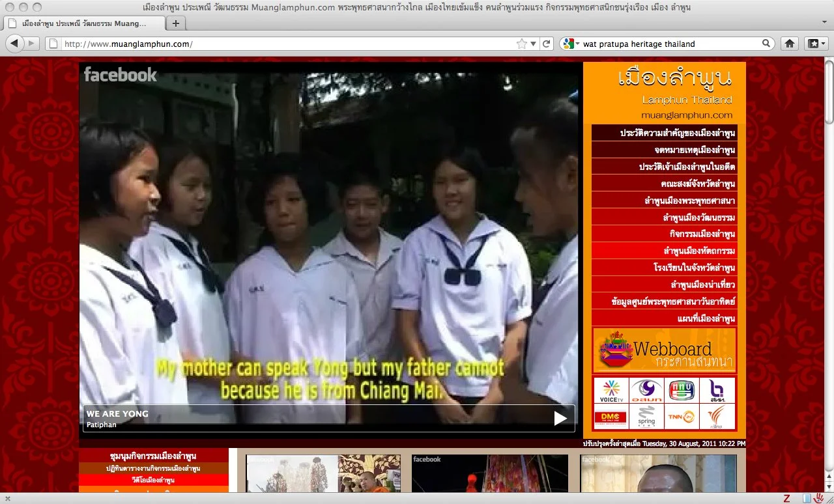Open a new tab with plus button
Viewport: 834px width, 504px height.
pos(175,23)
